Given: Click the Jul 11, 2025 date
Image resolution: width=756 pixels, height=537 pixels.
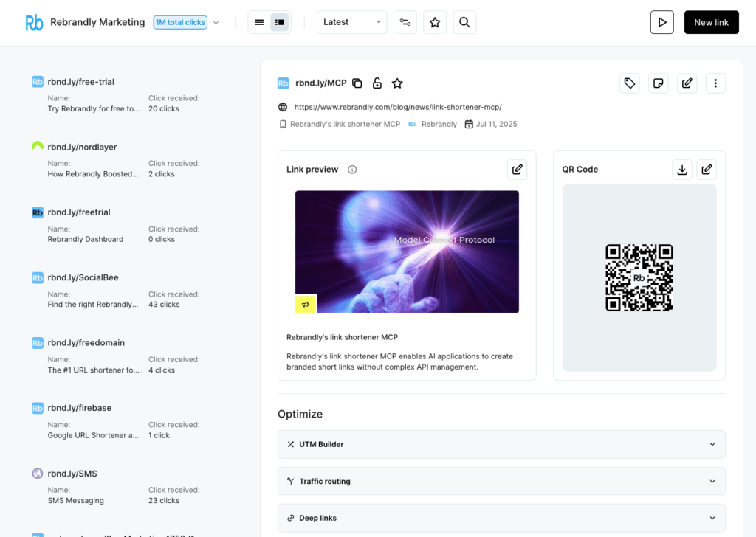Looking at the screenshot, I should click(497, 124).
